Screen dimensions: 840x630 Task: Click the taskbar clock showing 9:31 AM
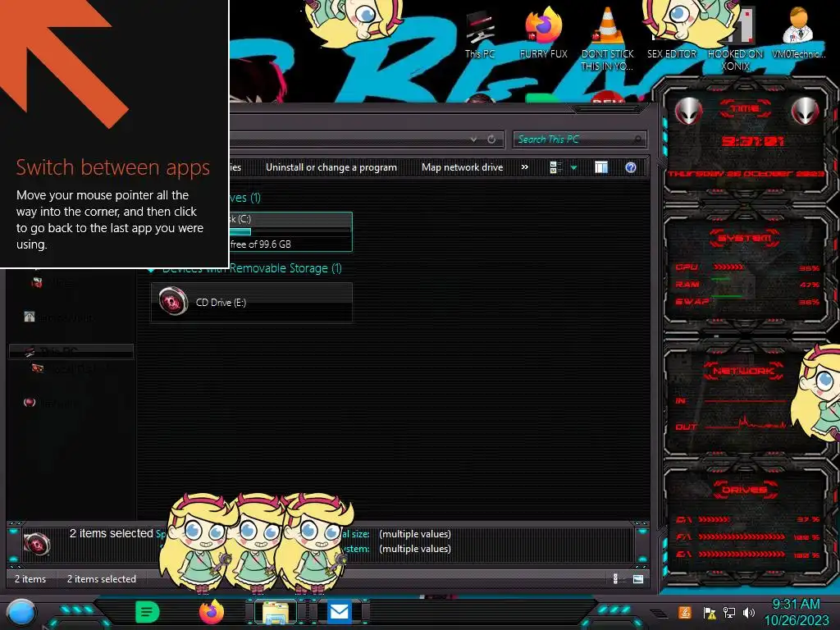coord(796,612)
